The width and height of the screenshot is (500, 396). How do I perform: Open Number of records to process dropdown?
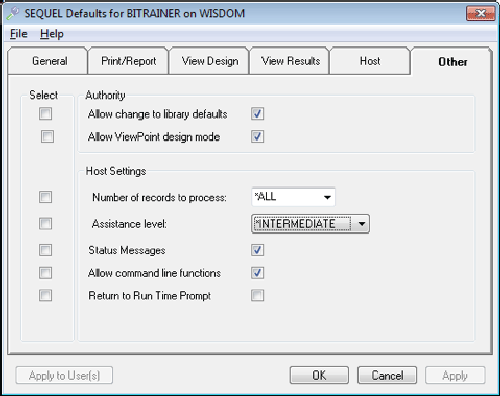(x=327, y=197)
